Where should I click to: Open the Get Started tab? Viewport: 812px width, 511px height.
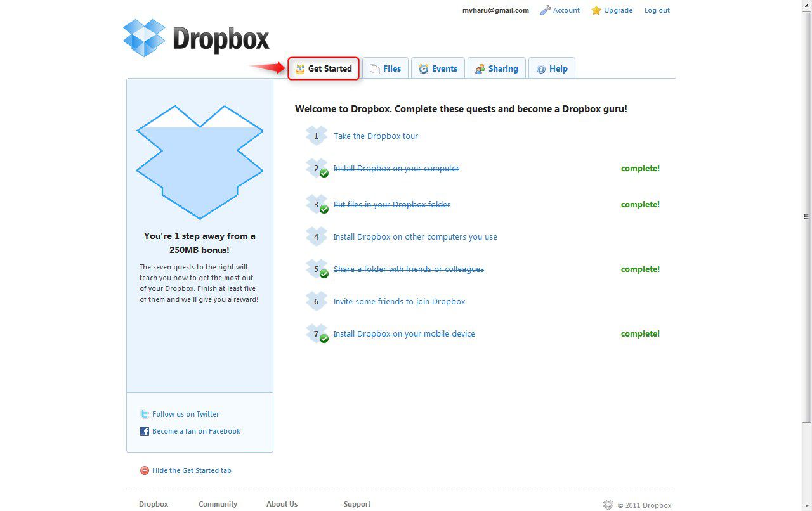click(x=324, y=68)
